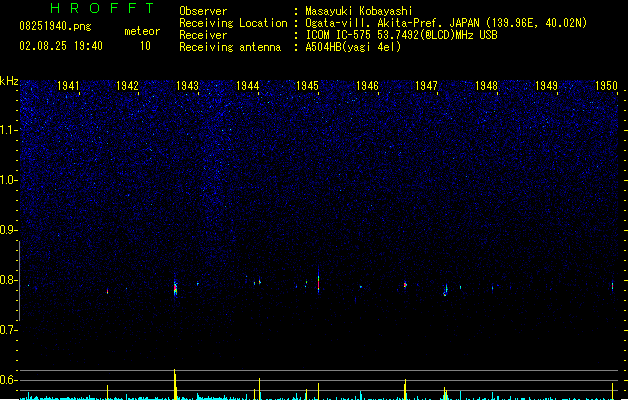Click the 1.0 kHz axis label
629x400 pixels.
pos(7,180)
